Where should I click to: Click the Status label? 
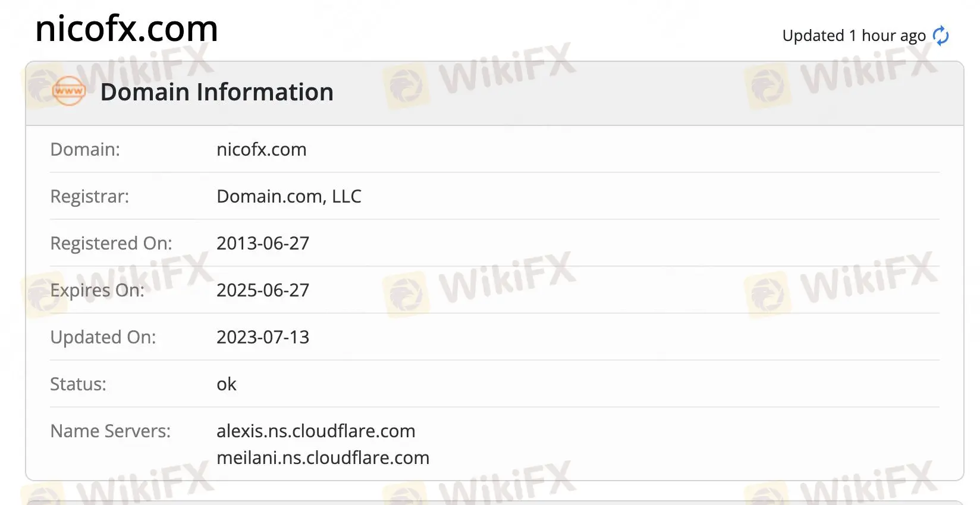78,384
